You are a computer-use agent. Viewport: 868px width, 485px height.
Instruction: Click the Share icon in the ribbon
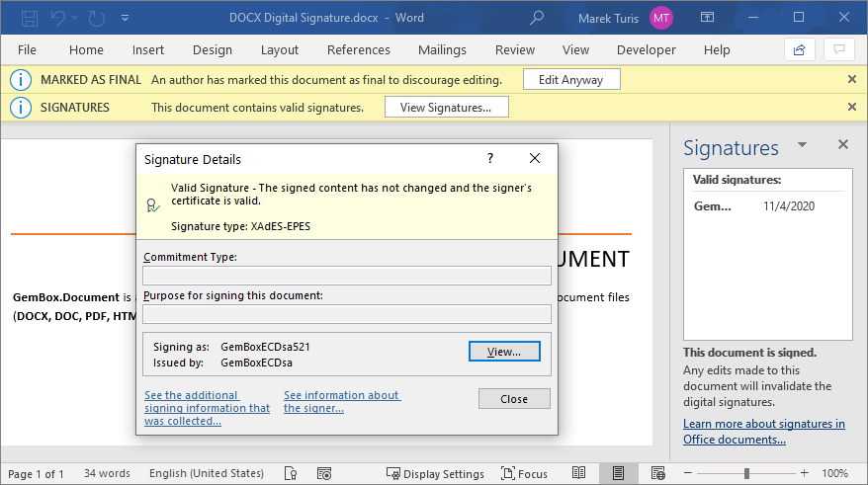click(x=799, y=49)
